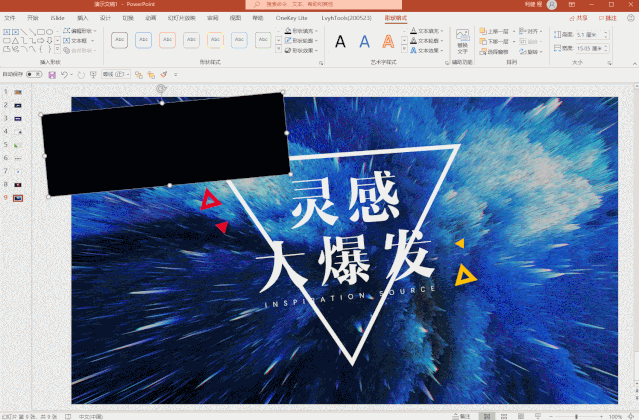Open the font name combo box in toolbar

point(116,75)
